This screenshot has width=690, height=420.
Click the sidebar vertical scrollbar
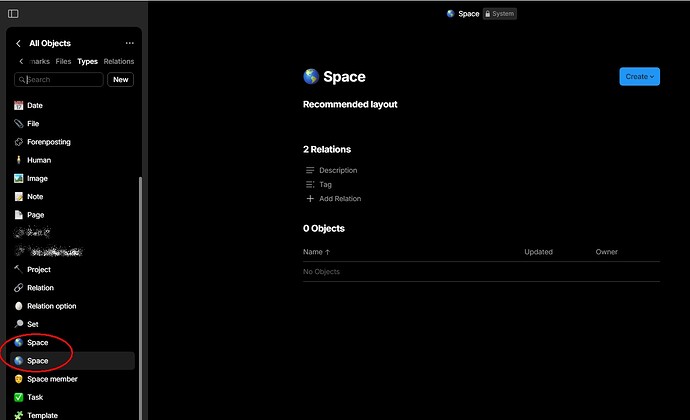140,298
